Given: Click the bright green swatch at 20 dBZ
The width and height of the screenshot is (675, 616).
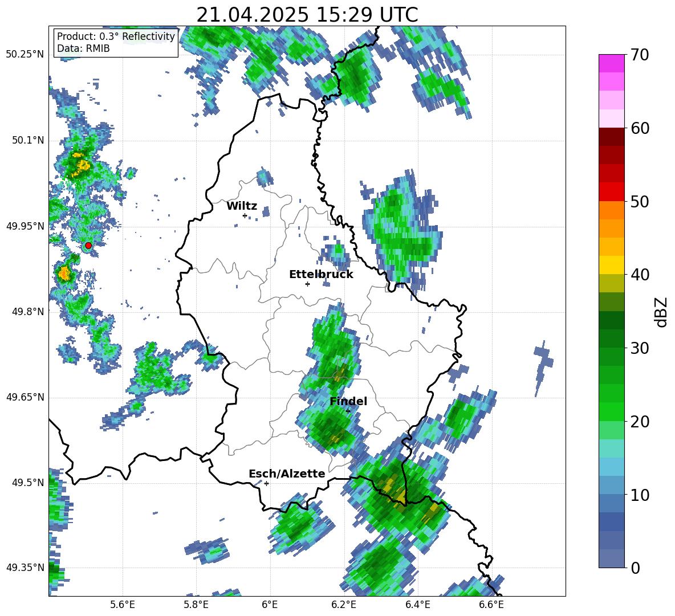Looking at the screenshot, I should click(x=611, y=411).
